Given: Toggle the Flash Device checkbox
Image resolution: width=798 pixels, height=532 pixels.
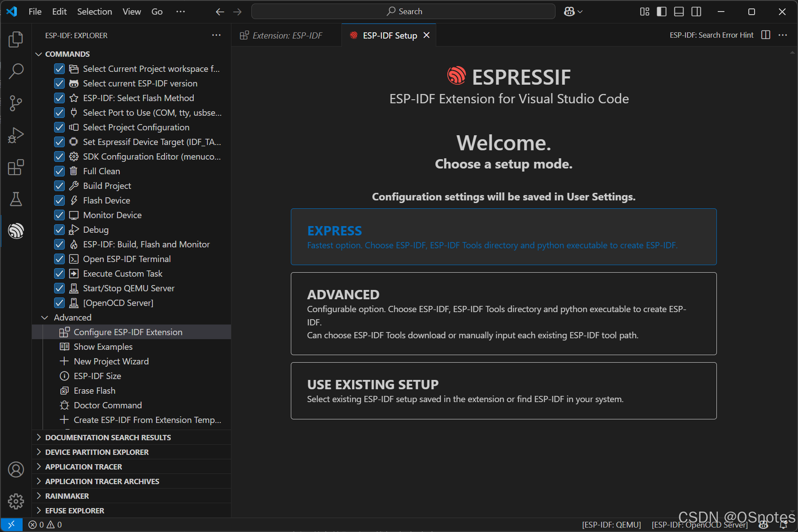Looking at the screenshot, I should pyautogui.click(x=59, y=200).
